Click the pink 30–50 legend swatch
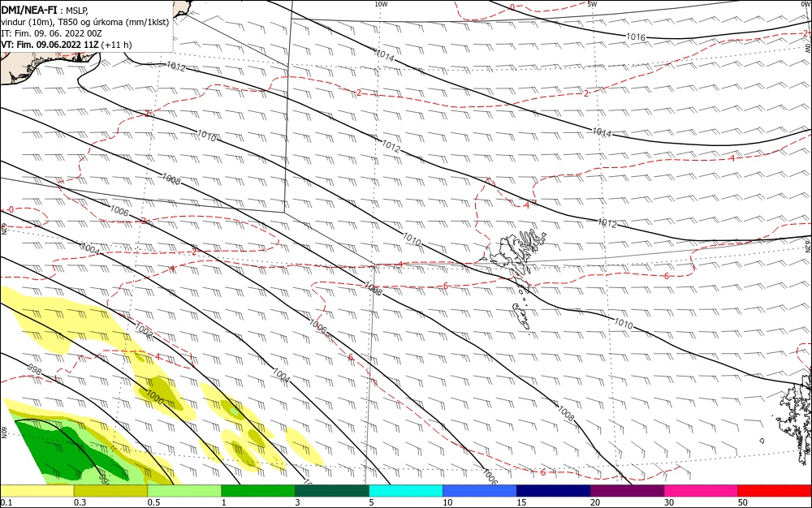 [x=702, y=490]
